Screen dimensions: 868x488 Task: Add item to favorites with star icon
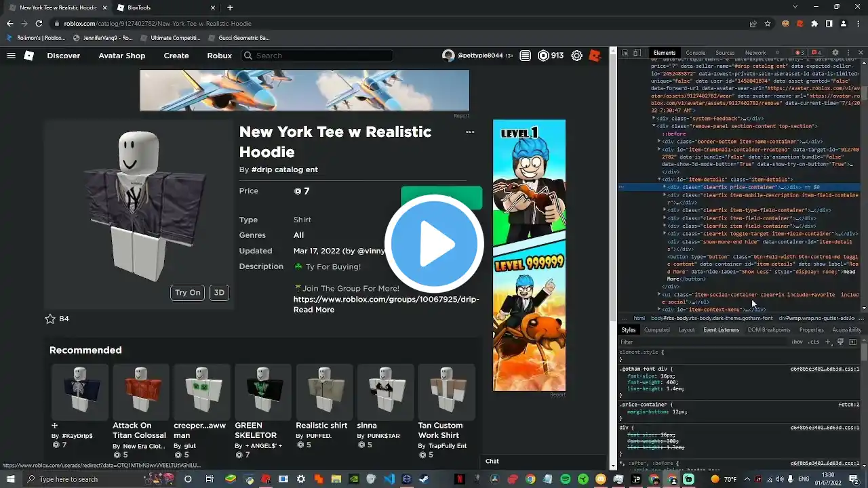[50, 319]
